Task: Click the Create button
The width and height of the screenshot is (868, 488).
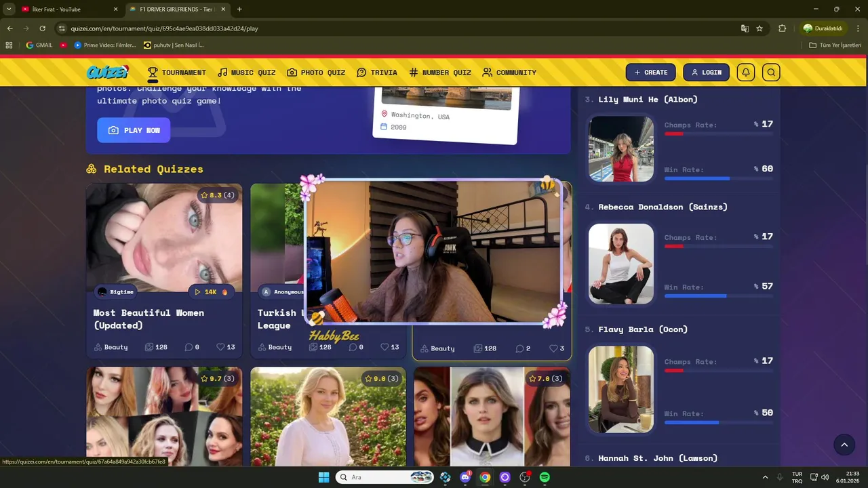Action: [650, 73]
